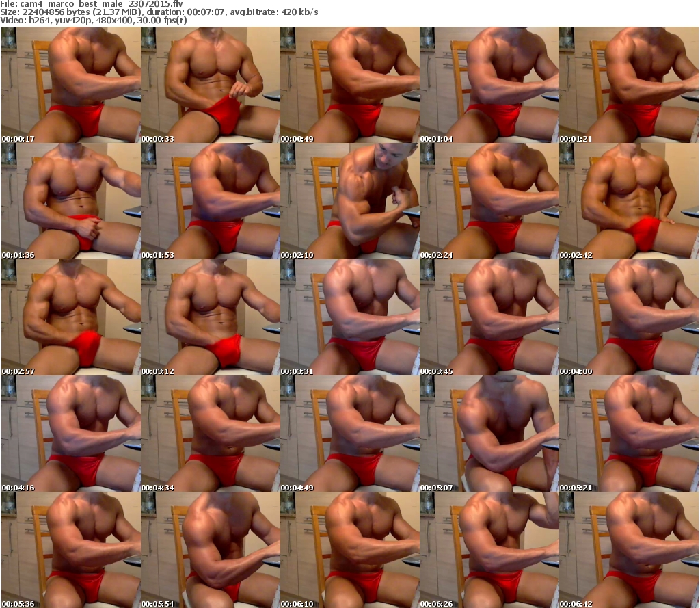Choose the thumbnail stamped 00:02:24

pos(489,201)
